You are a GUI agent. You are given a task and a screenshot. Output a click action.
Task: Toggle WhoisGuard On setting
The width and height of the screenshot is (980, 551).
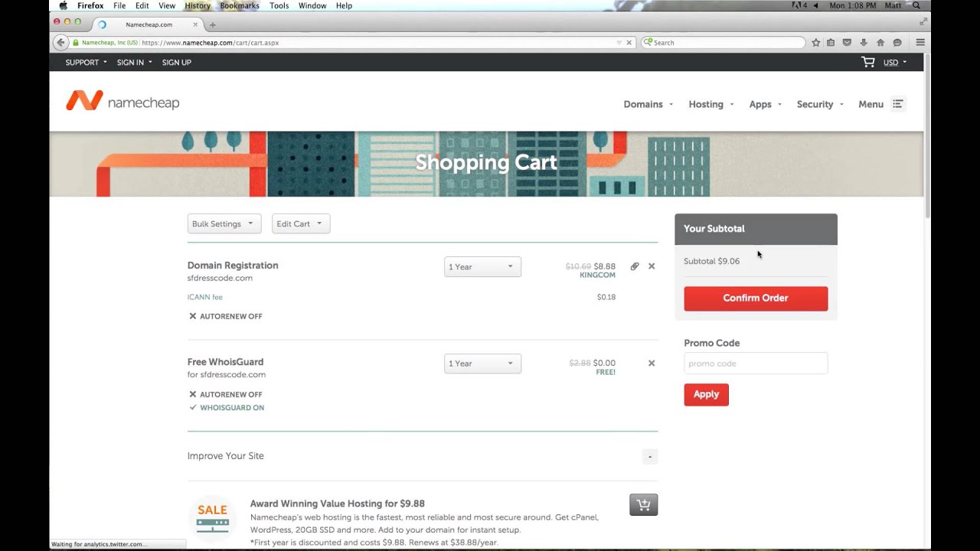pyautogui.click(x=226, y=408)
